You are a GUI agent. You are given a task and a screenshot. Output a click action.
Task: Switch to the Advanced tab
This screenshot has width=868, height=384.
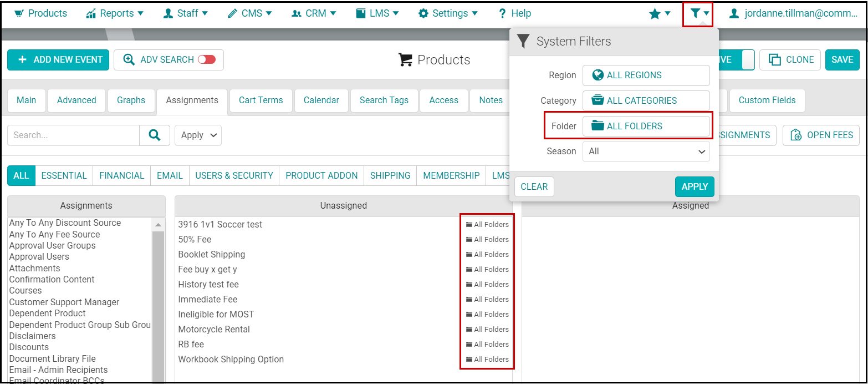76,100
